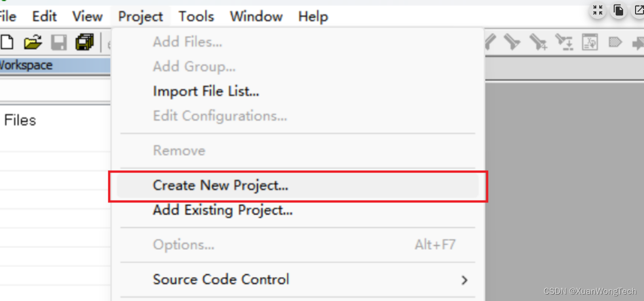This screenshot has width=644, height=301.
Task: Open the Window menu
Action: [x=256, y=16]
